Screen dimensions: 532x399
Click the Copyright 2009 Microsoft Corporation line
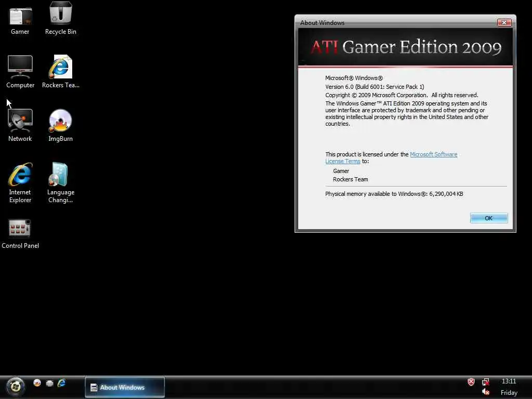click(x=402, y=96)
